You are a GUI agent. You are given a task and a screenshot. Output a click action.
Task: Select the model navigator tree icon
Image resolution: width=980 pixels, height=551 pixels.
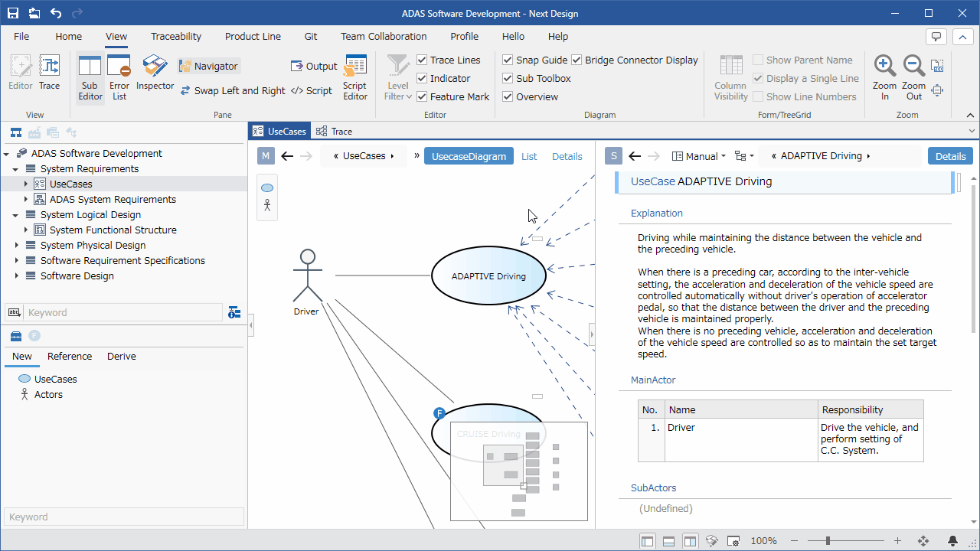(x=15, y=132)
